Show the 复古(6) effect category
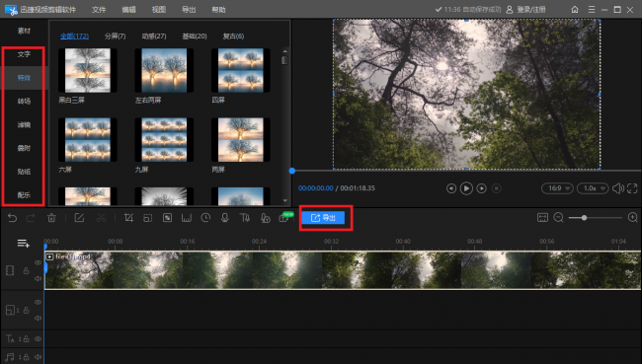The image size is (642, 364). click(233, 36)
